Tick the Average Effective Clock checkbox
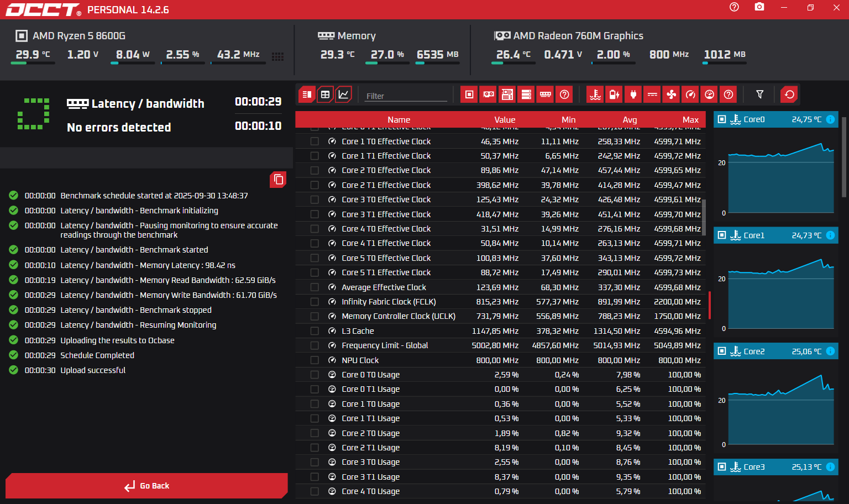The height and width of the screenshot is (504, 849). coord(315,287)
